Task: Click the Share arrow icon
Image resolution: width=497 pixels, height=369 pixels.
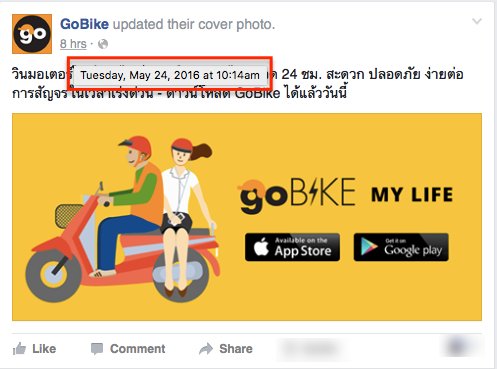Action: [206, 349]
